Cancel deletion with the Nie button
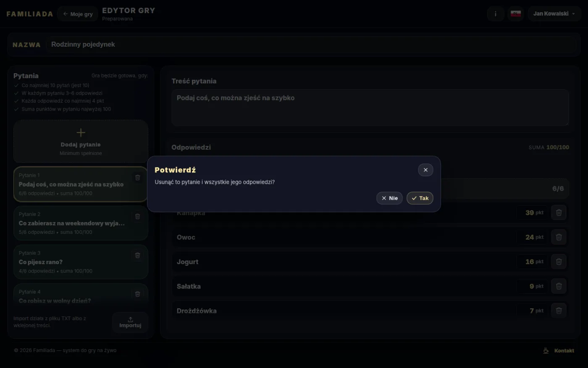The image size is (588, 368). [390, 198]
